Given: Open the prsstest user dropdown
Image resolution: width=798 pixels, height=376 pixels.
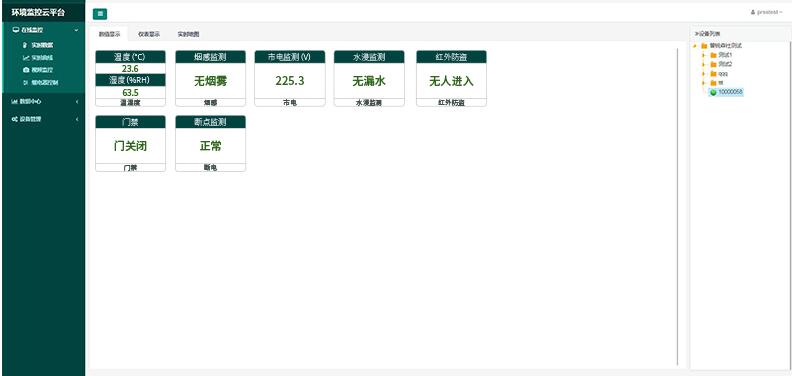Looking at the screenshot, I should 766,12.
